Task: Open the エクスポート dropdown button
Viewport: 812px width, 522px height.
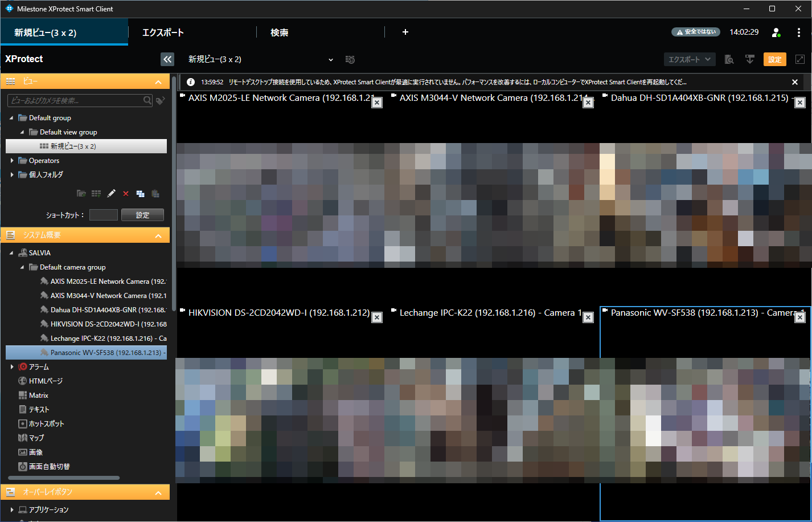Action: point(690,59)
